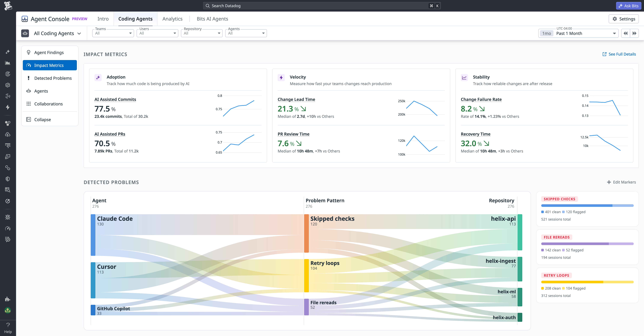
Task: Open the Teams filter dropdown
Action: [x=113, y=33]
